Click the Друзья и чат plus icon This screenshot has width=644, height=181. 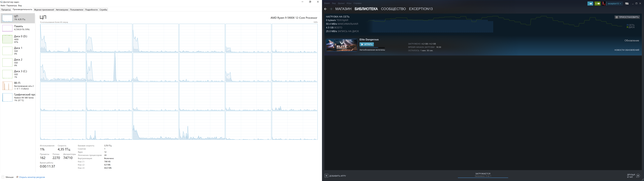(638, 176)
